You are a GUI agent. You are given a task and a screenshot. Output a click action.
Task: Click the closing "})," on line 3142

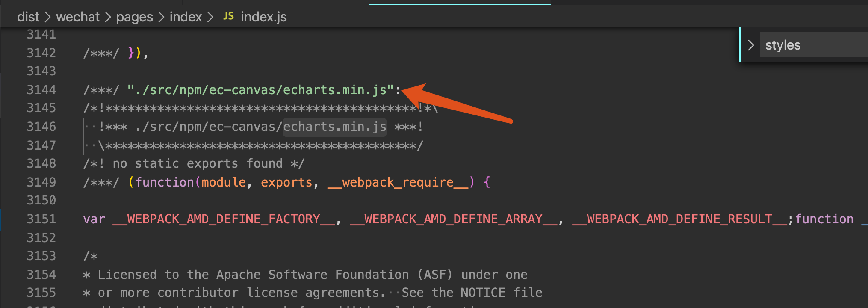[x=138, y=53]
